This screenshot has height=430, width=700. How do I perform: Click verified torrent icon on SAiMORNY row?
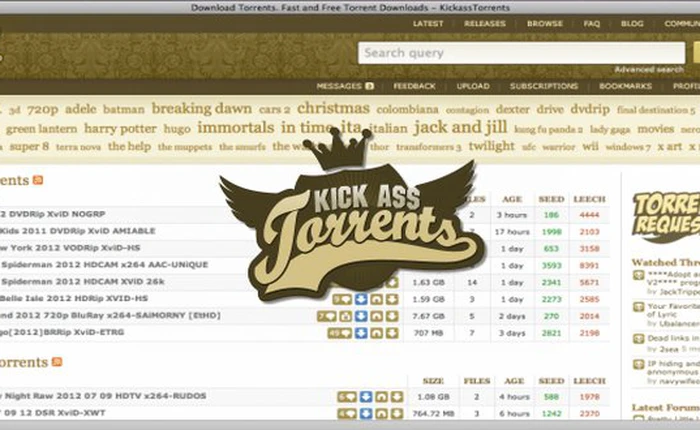pos(346,316)
